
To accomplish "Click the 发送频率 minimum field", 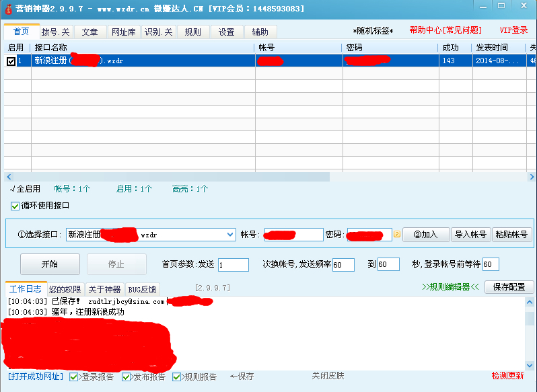I will coord(343,265).
